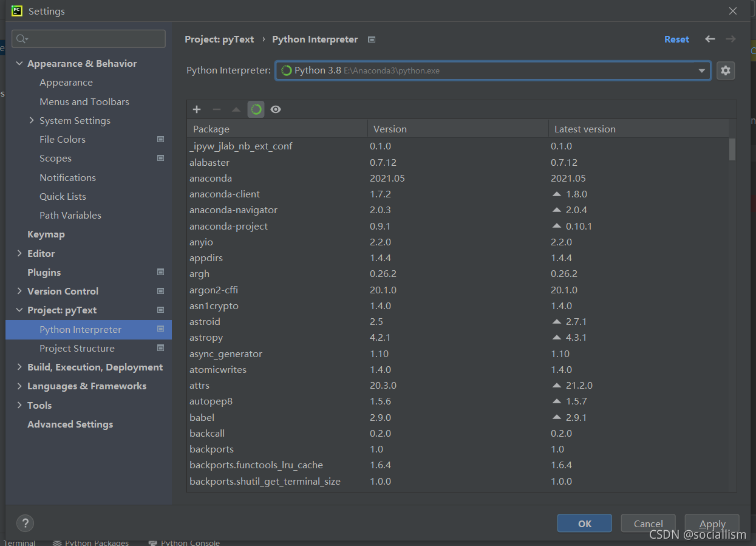The image size is (756, 546).
Task: Expand the Editor section
Action: 19,253
